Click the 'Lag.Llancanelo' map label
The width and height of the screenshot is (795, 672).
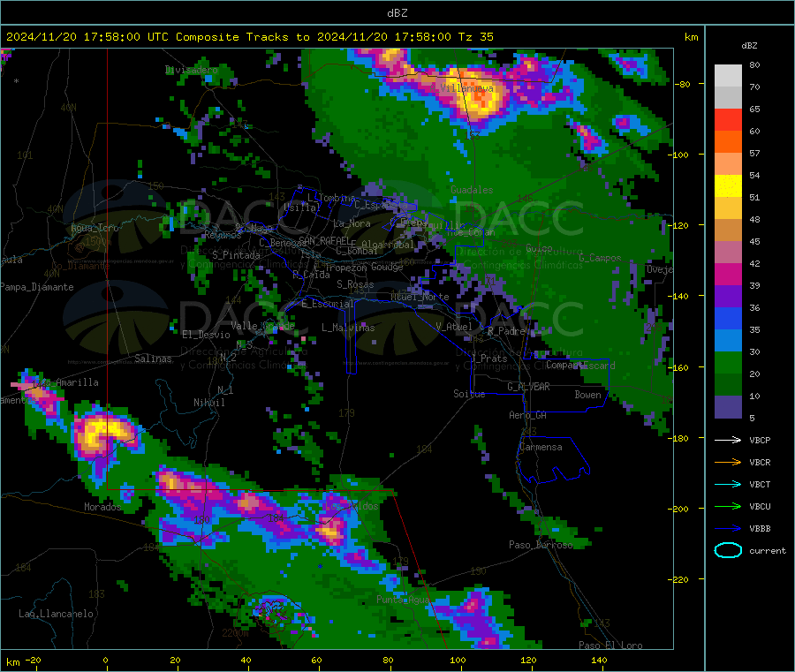(x=56, y=614)
